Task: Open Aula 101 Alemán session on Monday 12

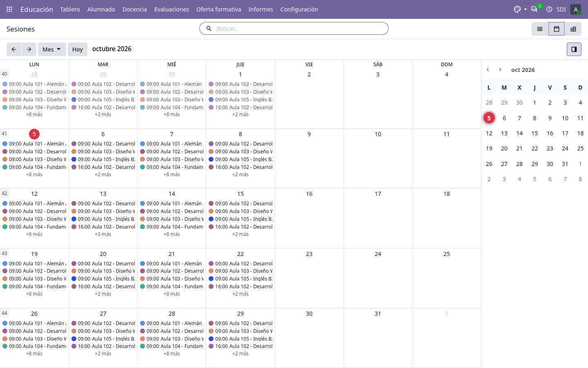Action: (34, 204)
